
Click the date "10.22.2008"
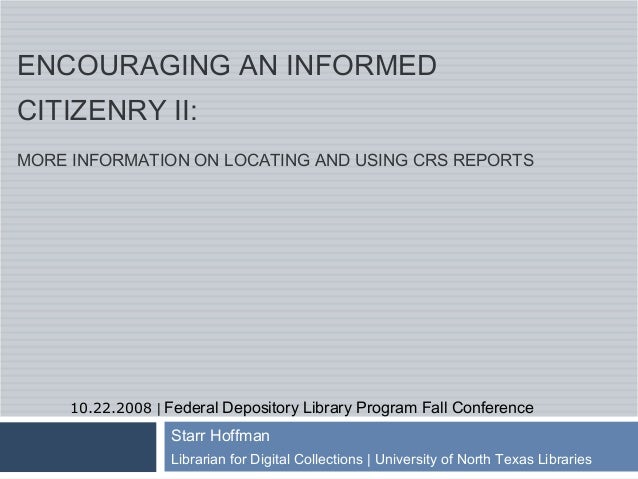click(111, 408)
